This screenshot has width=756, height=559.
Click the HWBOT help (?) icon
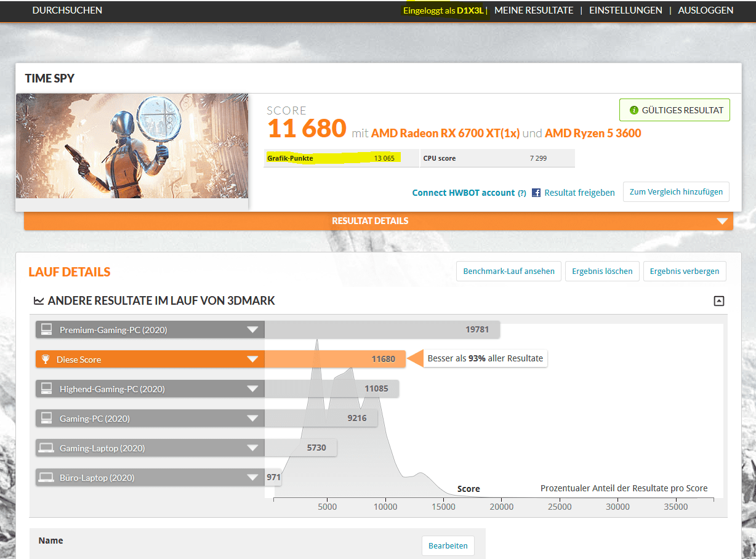pyautogui.click(x=521, y=193)
